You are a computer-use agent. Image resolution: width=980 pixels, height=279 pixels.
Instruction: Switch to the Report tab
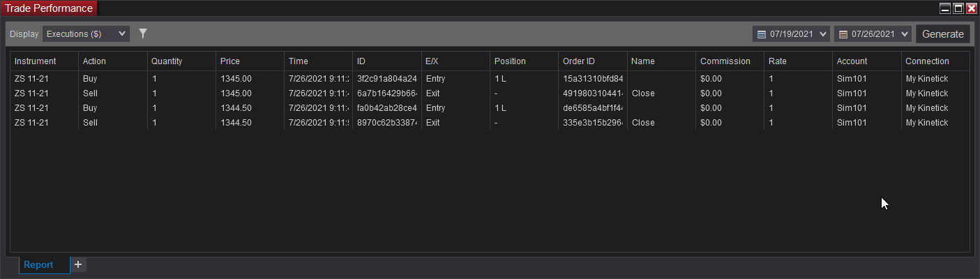pyautogui.click(x=38, y=265)
